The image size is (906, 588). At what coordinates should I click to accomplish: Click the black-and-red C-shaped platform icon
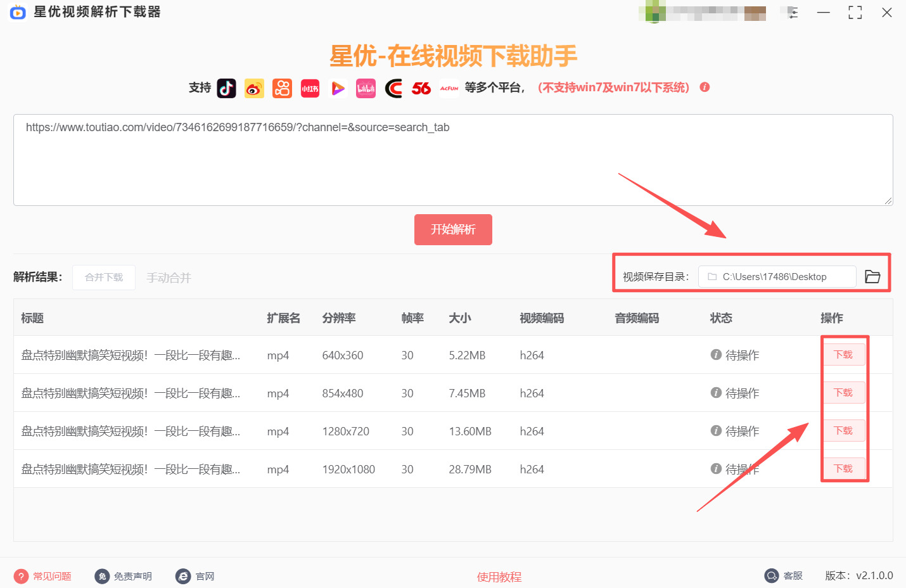click(393, 88)
